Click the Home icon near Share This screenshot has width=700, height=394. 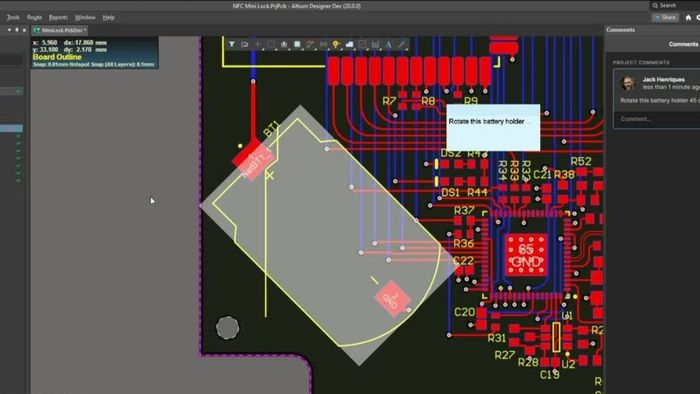point(688,17)
